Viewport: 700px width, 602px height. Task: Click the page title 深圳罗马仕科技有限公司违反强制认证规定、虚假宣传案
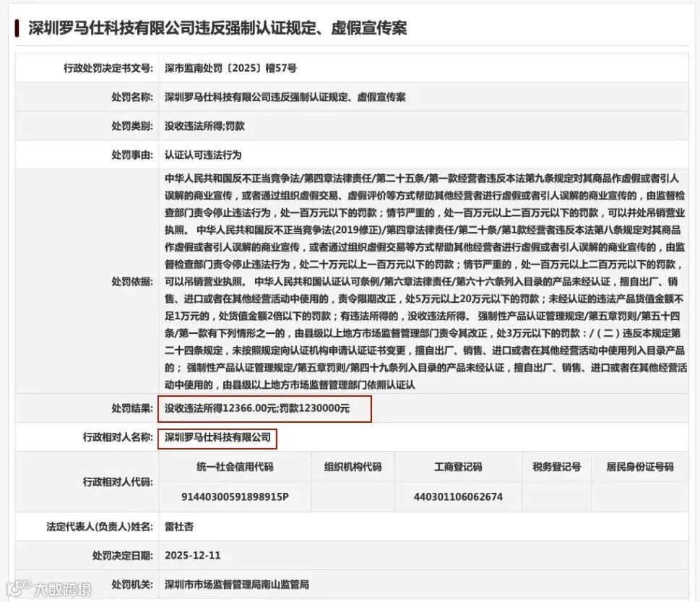click(217, 27)
